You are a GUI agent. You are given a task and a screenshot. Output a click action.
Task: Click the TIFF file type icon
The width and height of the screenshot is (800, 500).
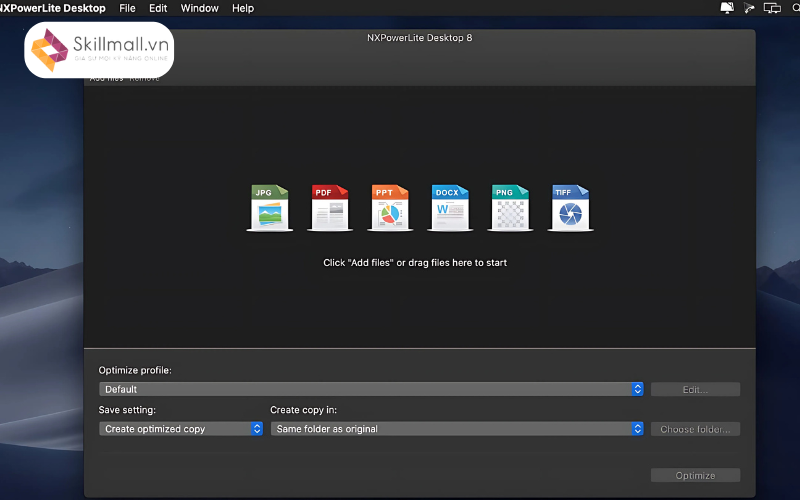[x=570, y=208]
